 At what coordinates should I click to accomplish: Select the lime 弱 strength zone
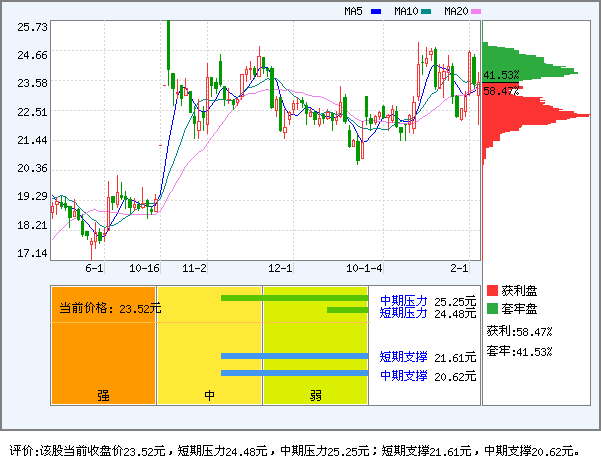coord(315,346)
